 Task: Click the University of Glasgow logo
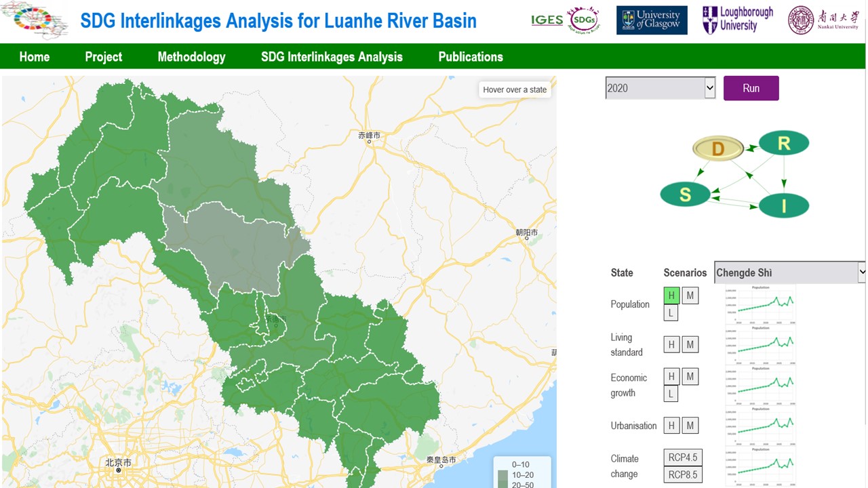[651, 20]
